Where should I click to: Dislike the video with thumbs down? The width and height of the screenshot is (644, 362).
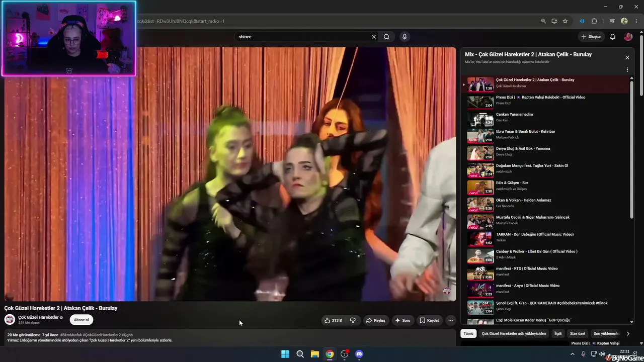click(x=353, y=320)
